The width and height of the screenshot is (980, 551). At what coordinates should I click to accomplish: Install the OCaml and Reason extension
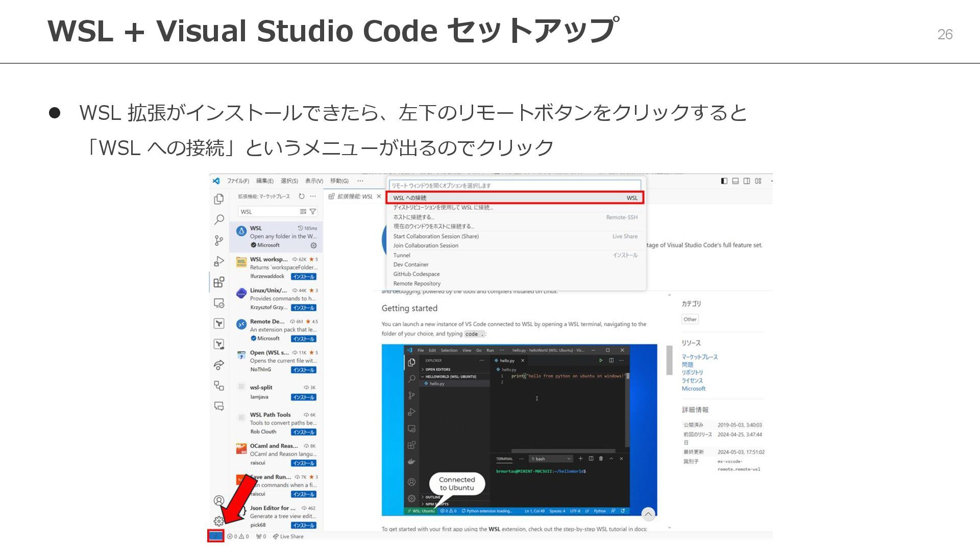click(304, 464)
